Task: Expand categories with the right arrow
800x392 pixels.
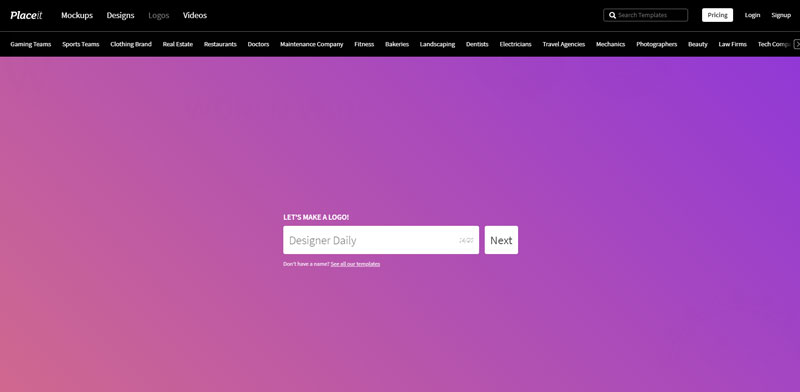Action: click(797, 44)
